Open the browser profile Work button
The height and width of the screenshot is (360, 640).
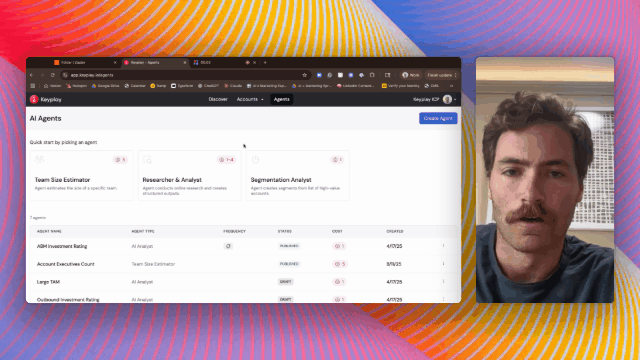point(411,75)
